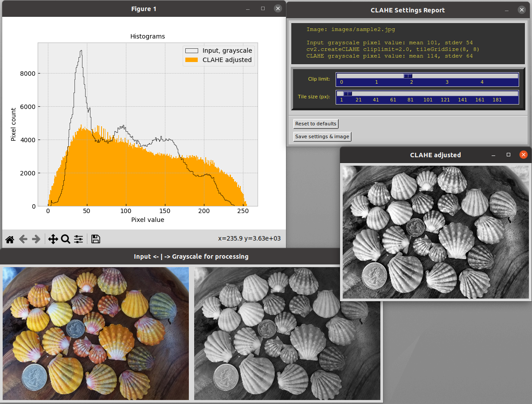
Task: Maximize the Figure 1 window
Action: click(x=262, y=9)
